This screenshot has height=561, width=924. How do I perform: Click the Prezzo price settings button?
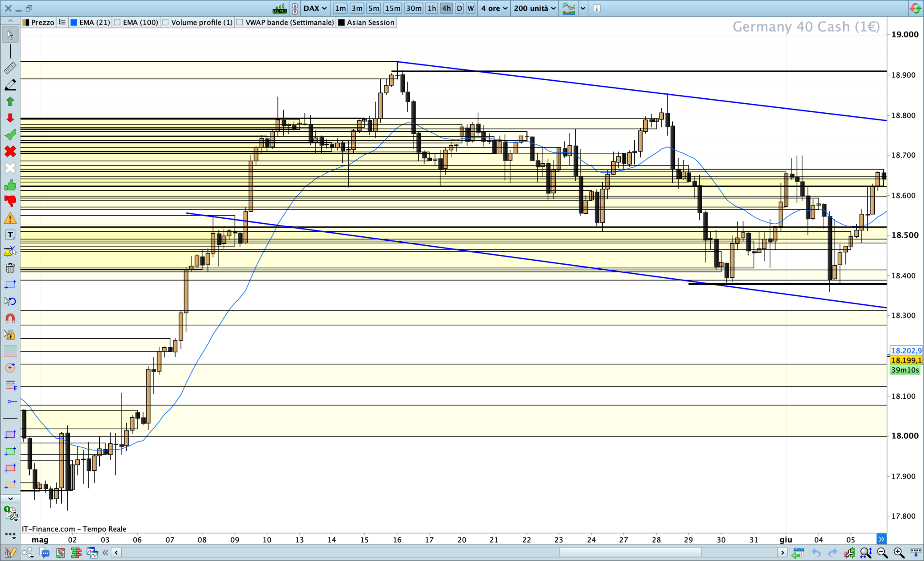coord(39,23)
